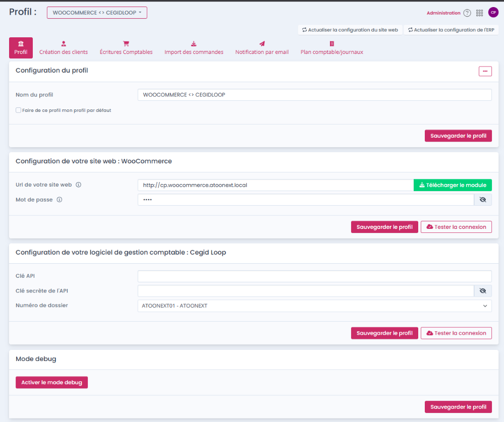Open the apps grid icon
Viewport: 504px width, 422px height.
480,13
